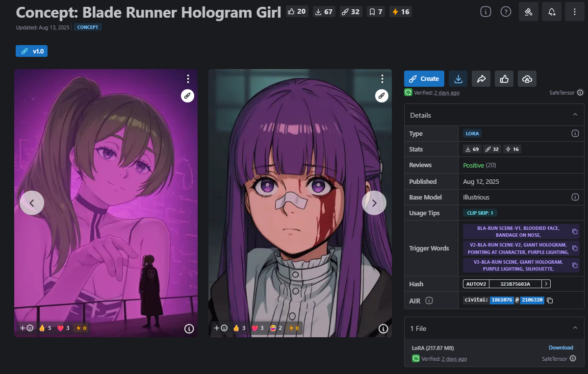
Task: Toggle heart reaction on the right image
Action: (x=258, y=328)
